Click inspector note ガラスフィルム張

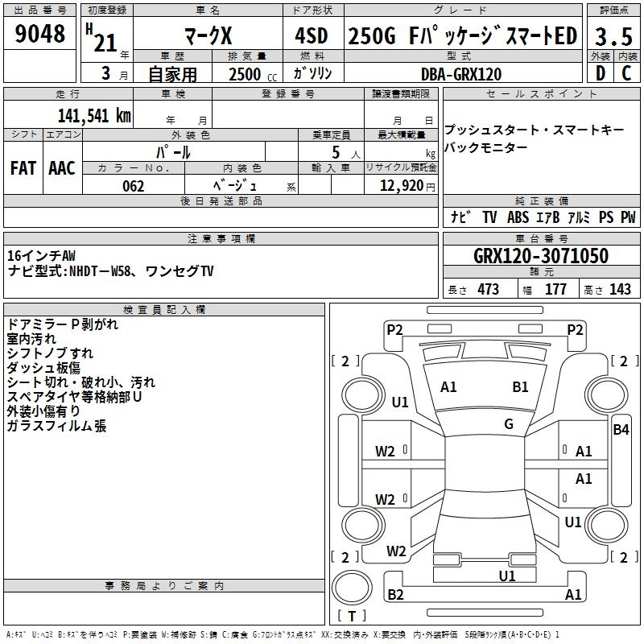click(56, 426)
